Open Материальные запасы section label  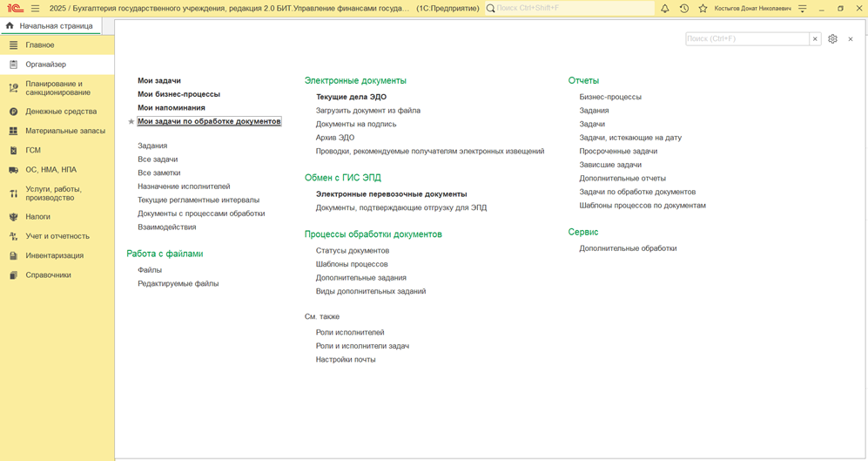[65, 131]
